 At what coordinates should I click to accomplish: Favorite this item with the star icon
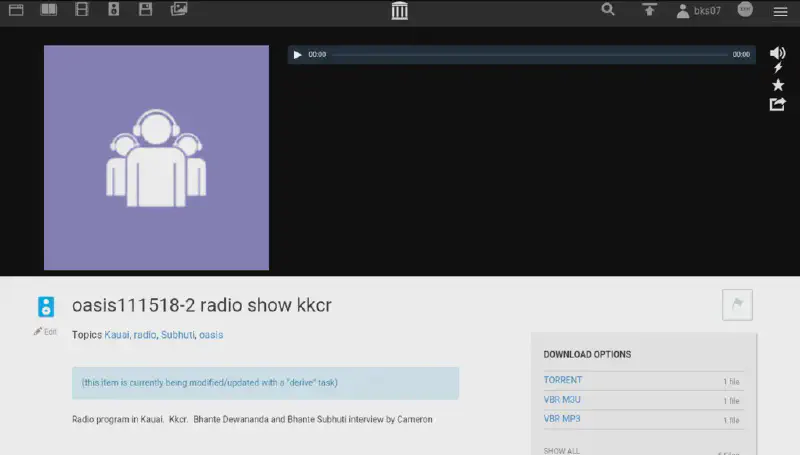pyautogui.click(x=778, y=85)
